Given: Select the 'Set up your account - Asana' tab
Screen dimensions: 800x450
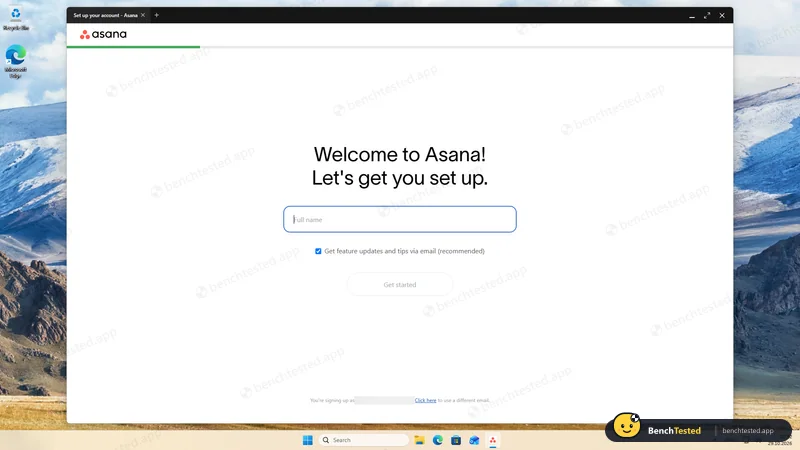Looking at the screenshot, I should (x=105, y=15).
